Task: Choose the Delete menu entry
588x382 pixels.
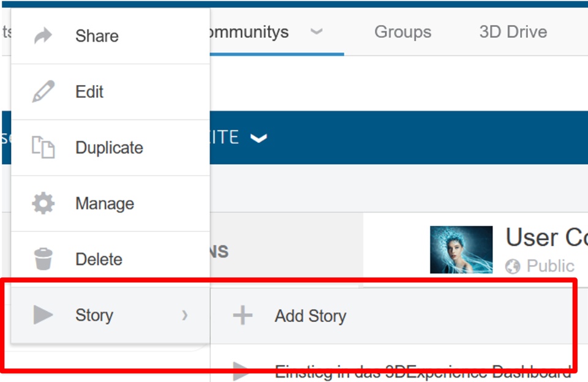Action: tap(99, 259)
